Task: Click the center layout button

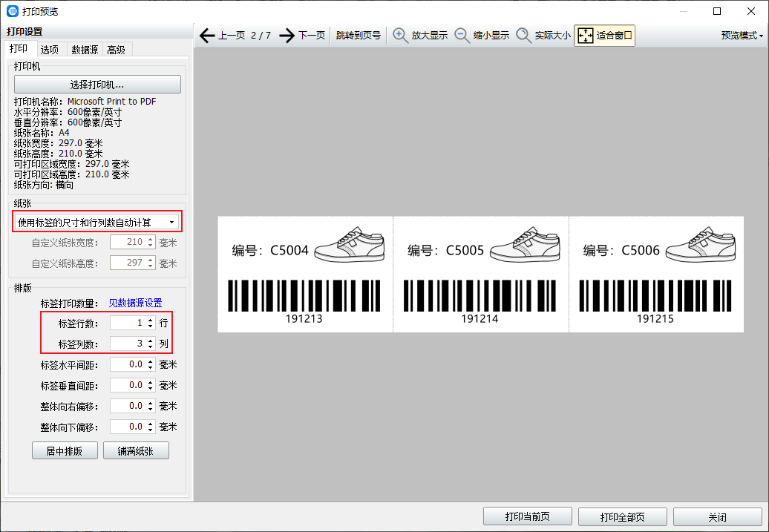Action: [x=65, y=450]
